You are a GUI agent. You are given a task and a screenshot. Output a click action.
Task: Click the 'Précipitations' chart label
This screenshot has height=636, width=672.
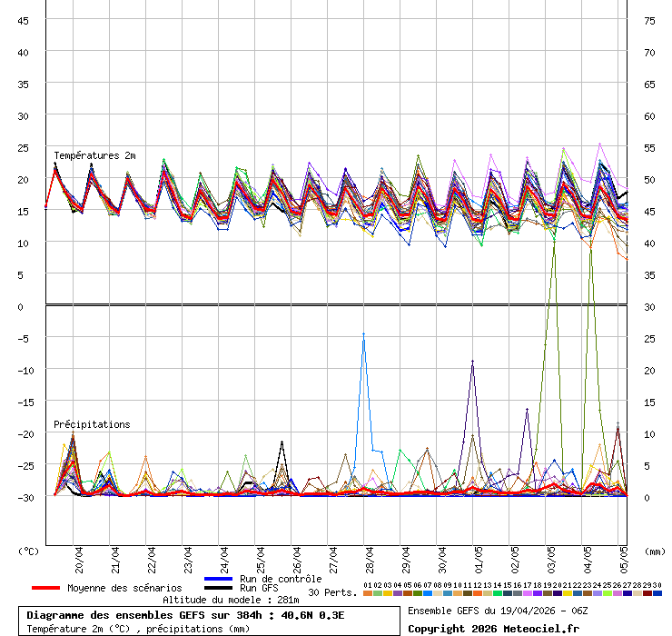point(91,424)
